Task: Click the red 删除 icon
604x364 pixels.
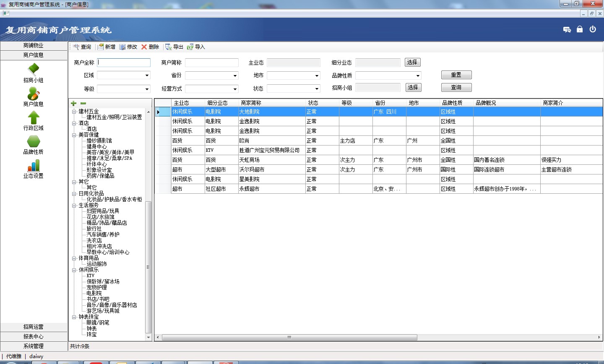Action: pyautogui.click(x=144, y=47)
